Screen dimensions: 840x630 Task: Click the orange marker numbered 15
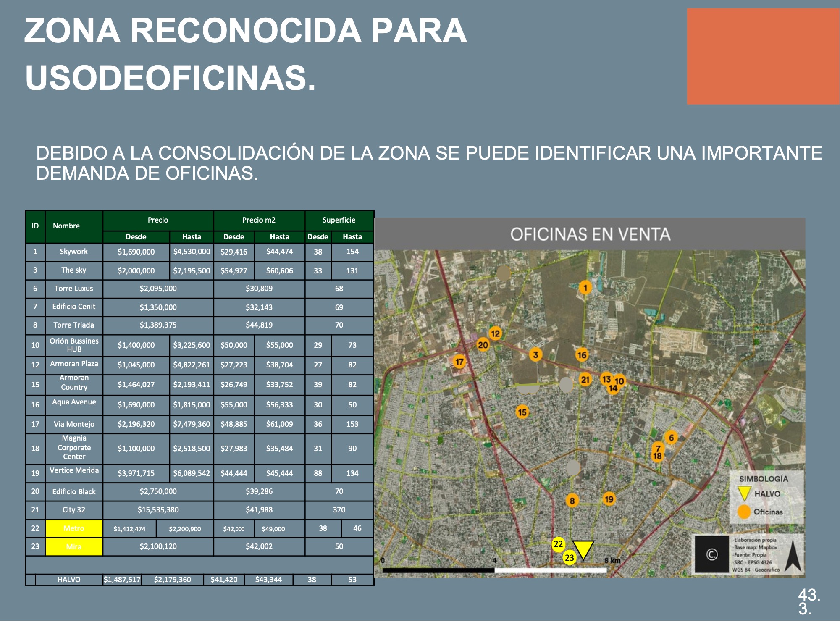[522, 412]
